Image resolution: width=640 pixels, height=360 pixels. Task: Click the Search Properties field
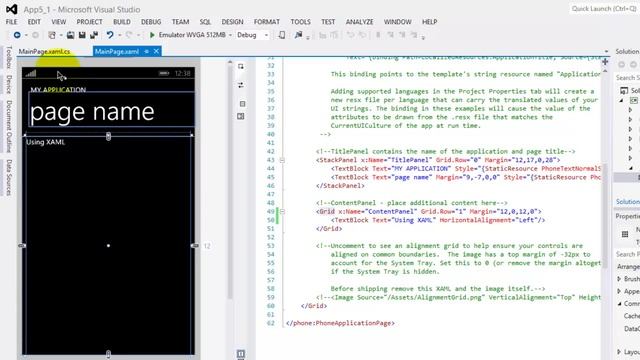(x=627, y=254)
